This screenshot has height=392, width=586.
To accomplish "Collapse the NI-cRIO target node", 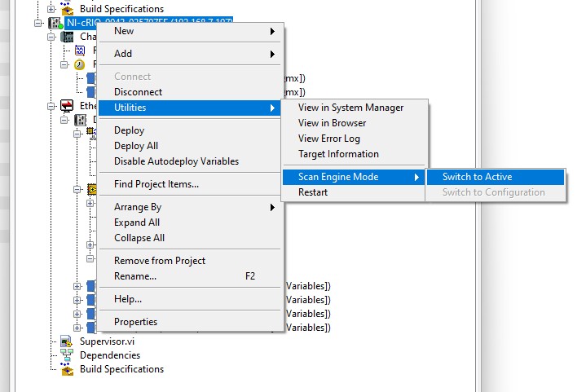I will [37, 23].
